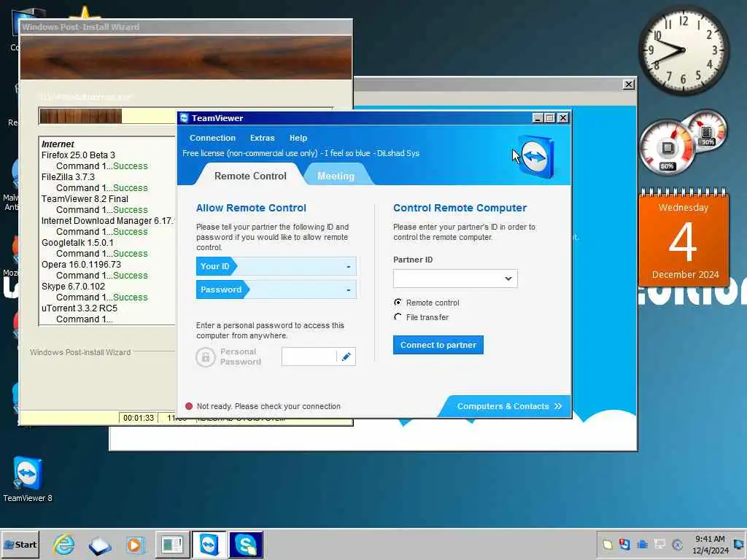Minimize the TeamViewer window
The width and height of the screenshot is (747, 560).
538,118
